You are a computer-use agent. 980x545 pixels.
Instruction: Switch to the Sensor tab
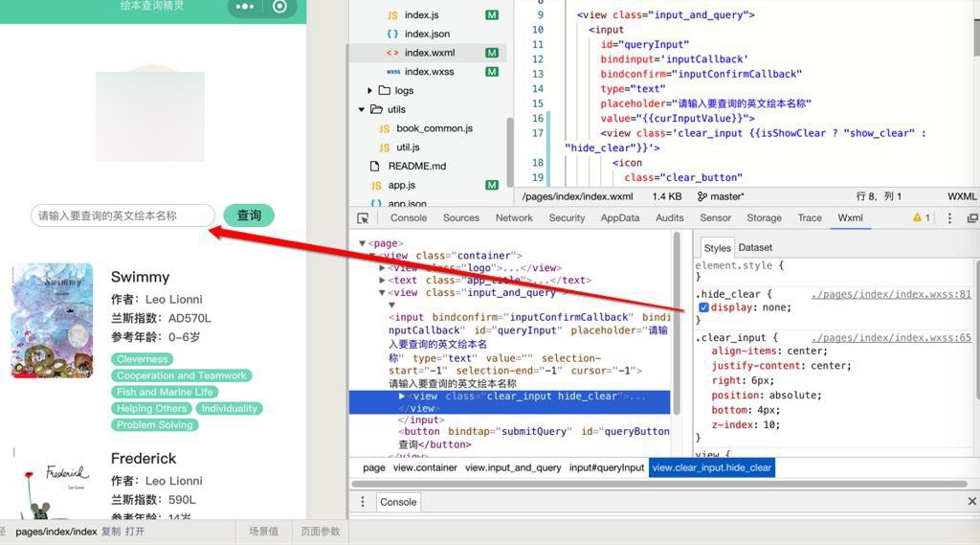[x=716, y=217]
